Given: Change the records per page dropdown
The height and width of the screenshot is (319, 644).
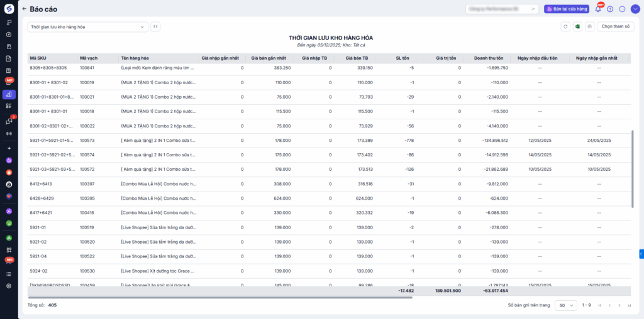Looking at the screenshot, I should pyautogui.click(x=565, y=305).
